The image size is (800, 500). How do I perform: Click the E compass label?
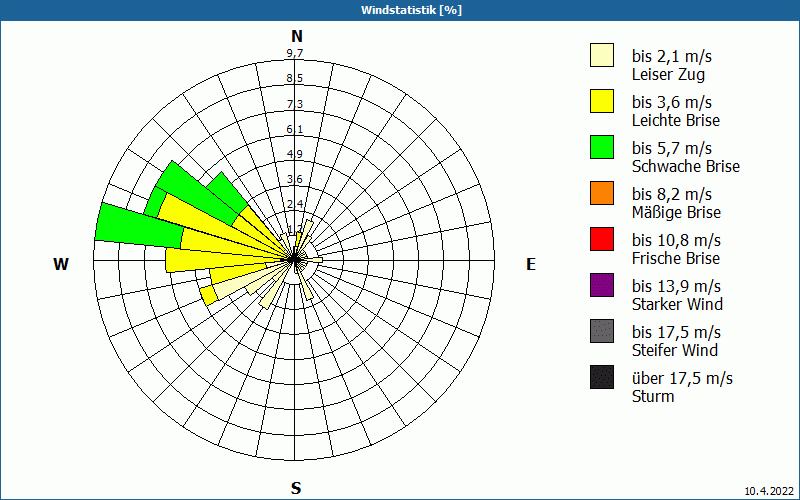pyautogui.click(x=531, y=264)
